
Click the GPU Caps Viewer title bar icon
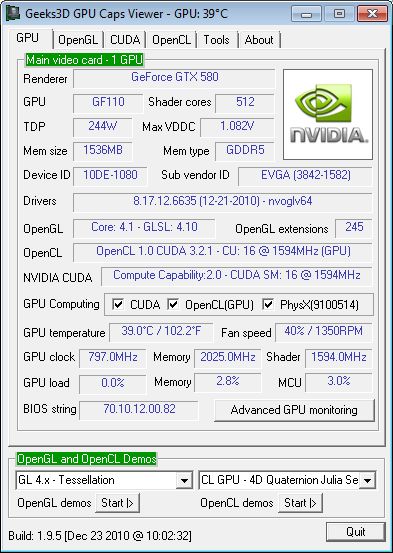coord(13,13)
